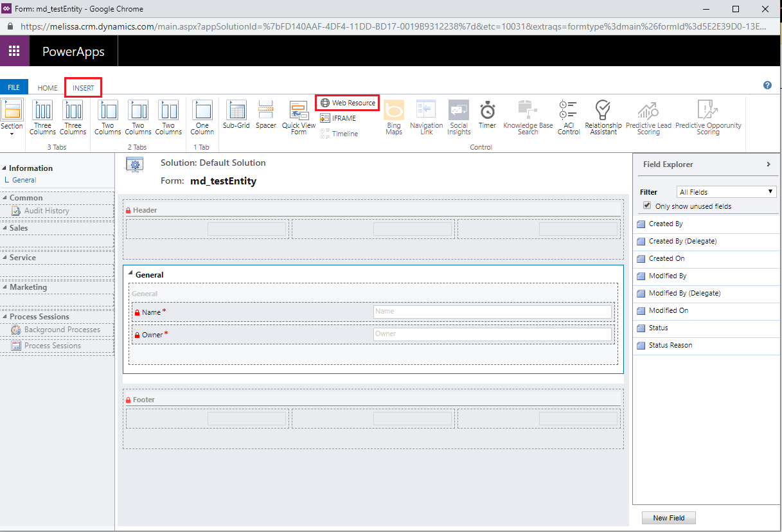The height and width of the screenshot is (532, 782).
Task: Click the lock icon beside Name
Action: tap(137, 313)
